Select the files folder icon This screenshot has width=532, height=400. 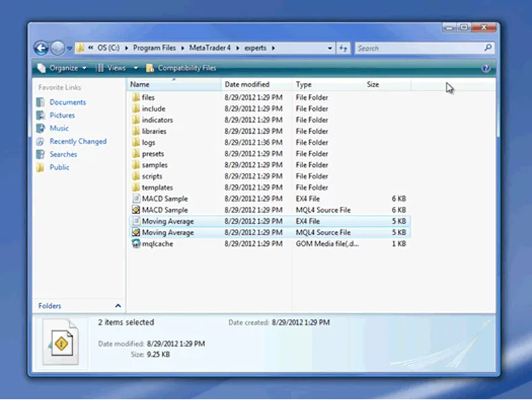pyautogui.click(x=136, y=97)
